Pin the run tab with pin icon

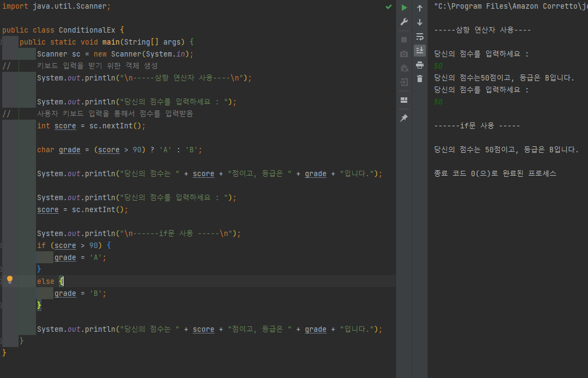(x=404, y=118)
